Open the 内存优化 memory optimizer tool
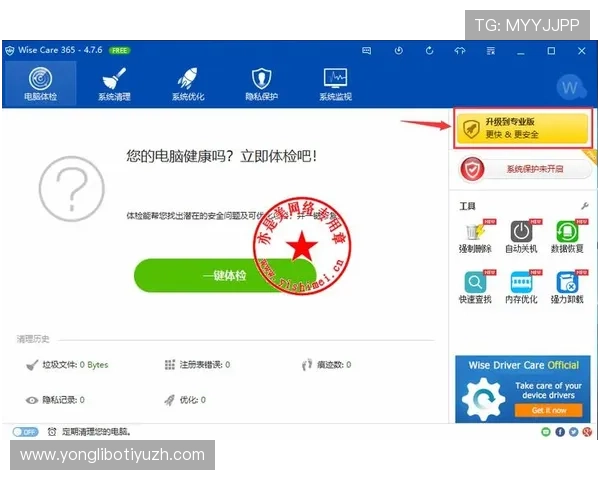The image size is (600, 480). [x=521, y=287]
